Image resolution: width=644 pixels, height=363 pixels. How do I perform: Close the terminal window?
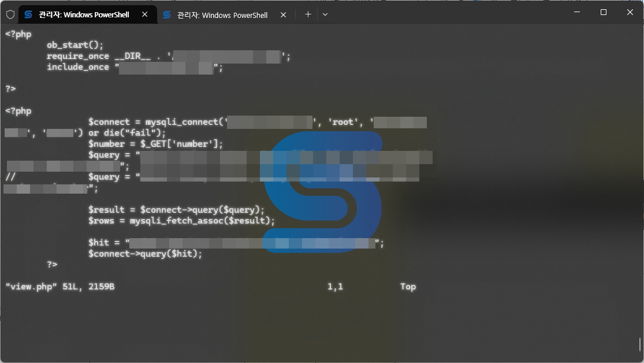[x=630, y=12]
